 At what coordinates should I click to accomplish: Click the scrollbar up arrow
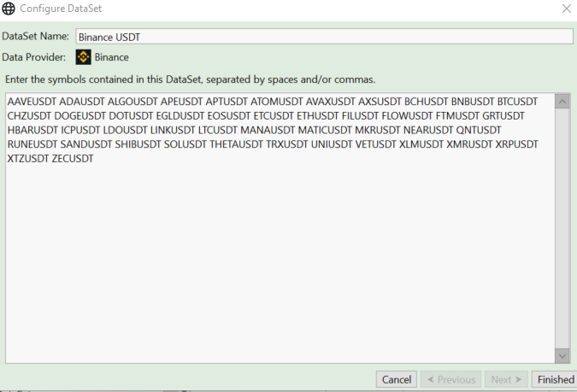pos(562,101)
